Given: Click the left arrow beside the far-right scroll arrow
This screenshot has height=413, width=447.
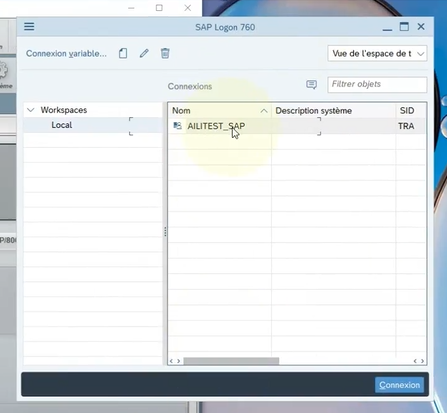Looking at the screenshot, I should point(415,361).
